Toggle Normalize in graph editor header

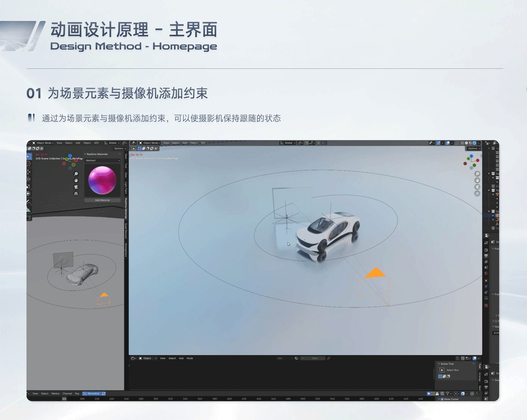pos(92,393)
